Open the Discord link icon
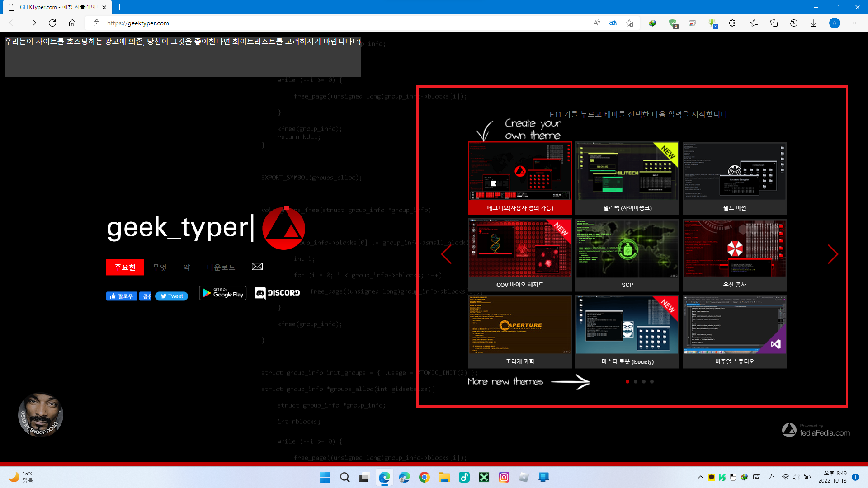The width and height of the screenshot is (868, 488). click(277, 293)
